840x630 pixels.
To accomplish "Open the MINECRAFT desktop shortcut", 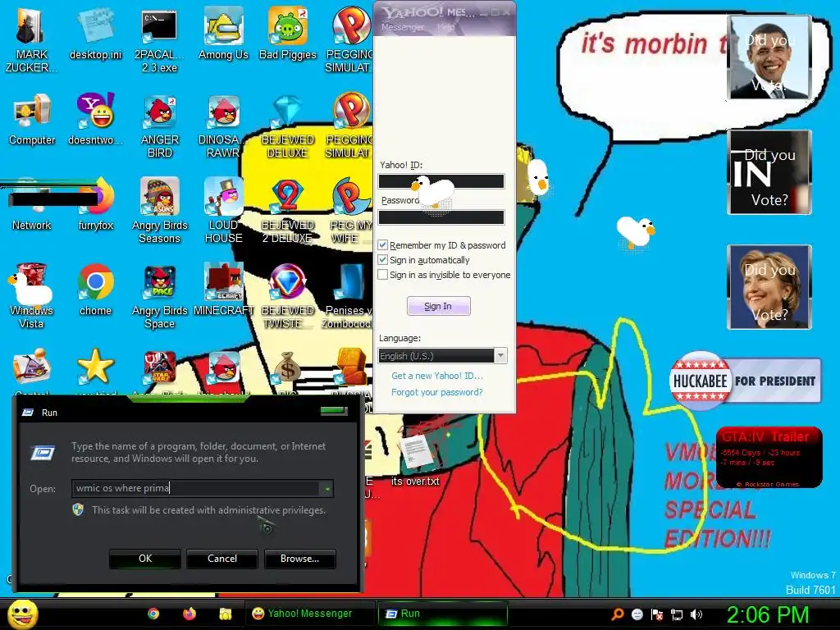I will coord(223,290).
